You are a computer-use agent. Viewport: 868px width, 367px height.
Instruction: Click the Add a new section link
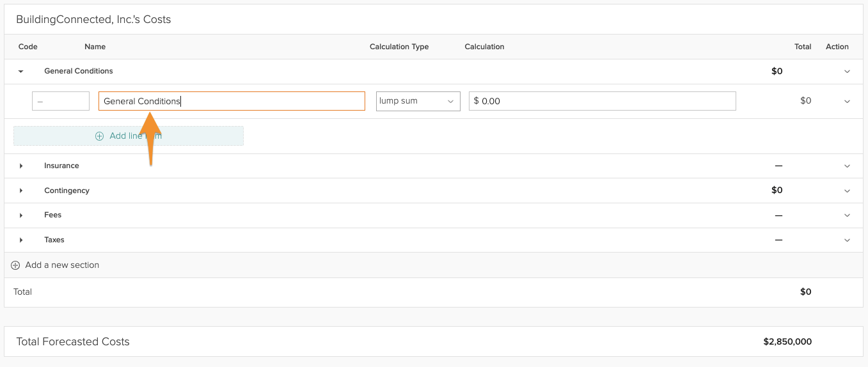click(x=62, y=265)
